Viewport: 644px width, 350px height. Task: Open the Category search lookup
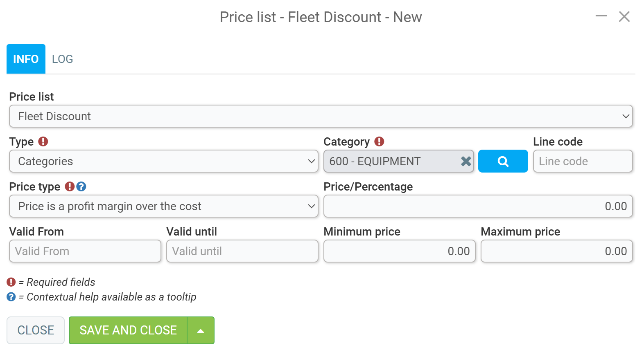(x=503, y=161)
